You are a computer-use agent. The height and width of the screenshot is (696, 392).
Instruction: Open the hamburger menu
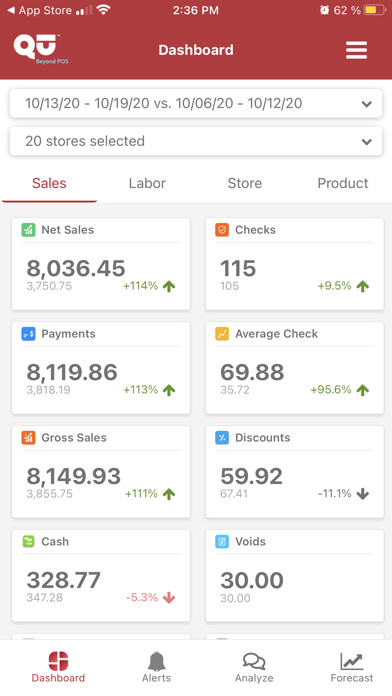coord(356,50)
